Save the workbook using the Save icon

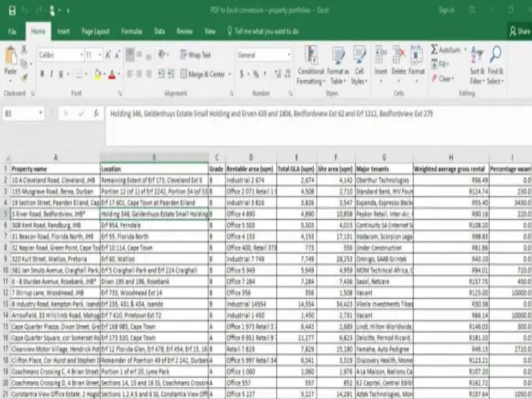(x=12, y=11)
